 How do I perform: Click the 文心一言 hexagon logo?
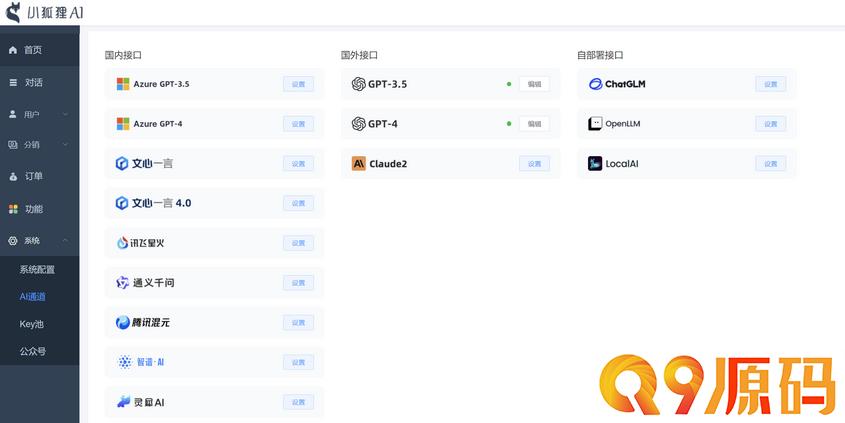(122, 163)
